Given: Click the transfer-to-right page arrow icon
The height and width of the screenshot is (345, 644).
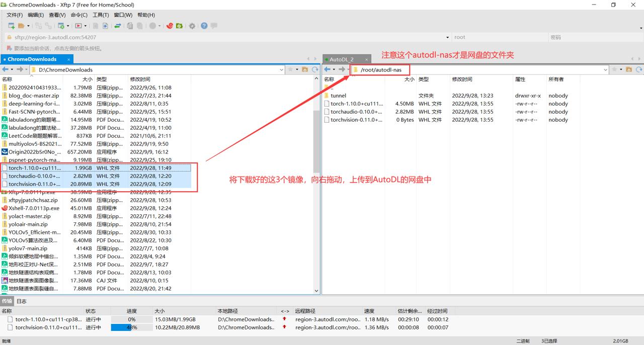Looking at the screenshot, I should tap(105, 26).
